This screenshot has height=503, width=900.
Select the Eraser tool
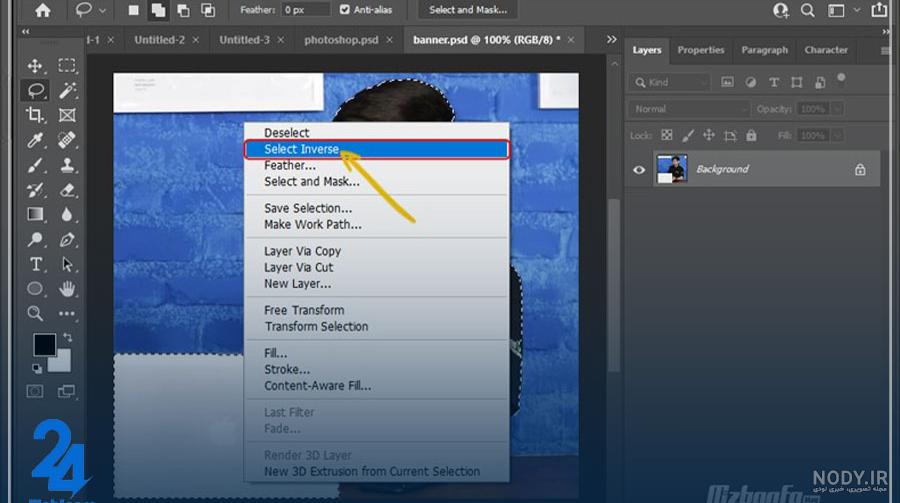coord(67,190)
